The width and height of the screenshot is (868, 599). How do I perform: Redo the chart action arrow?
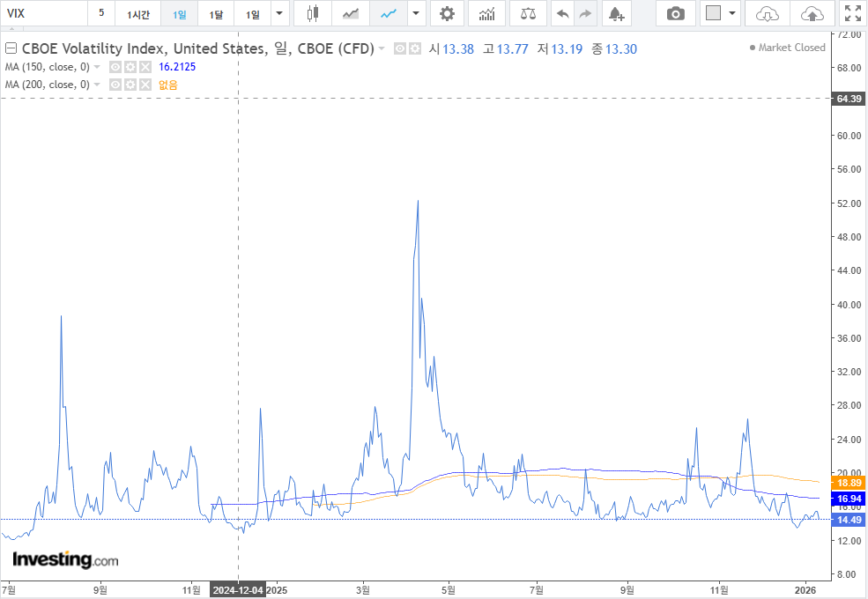coord(585,13)
